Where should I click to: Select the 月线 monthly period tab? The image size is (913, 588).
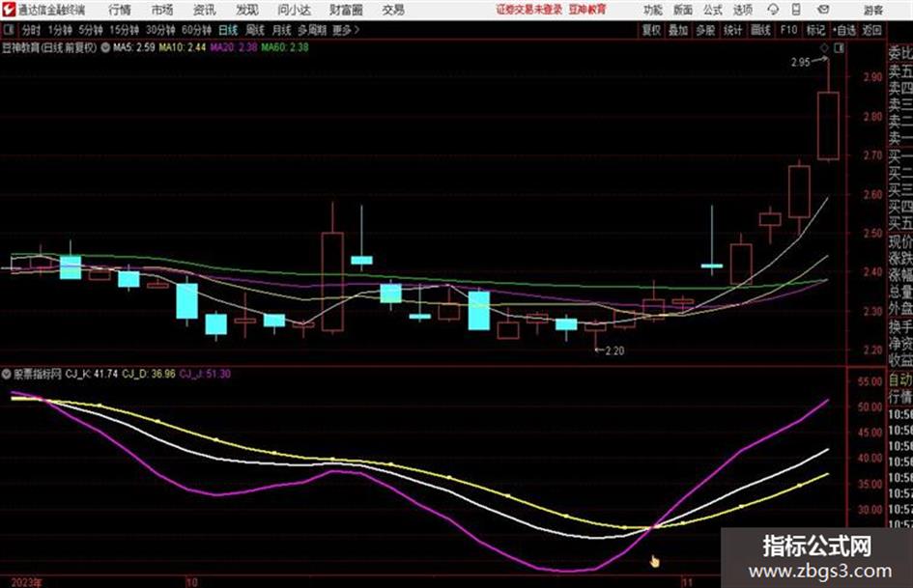pos(282,30)
